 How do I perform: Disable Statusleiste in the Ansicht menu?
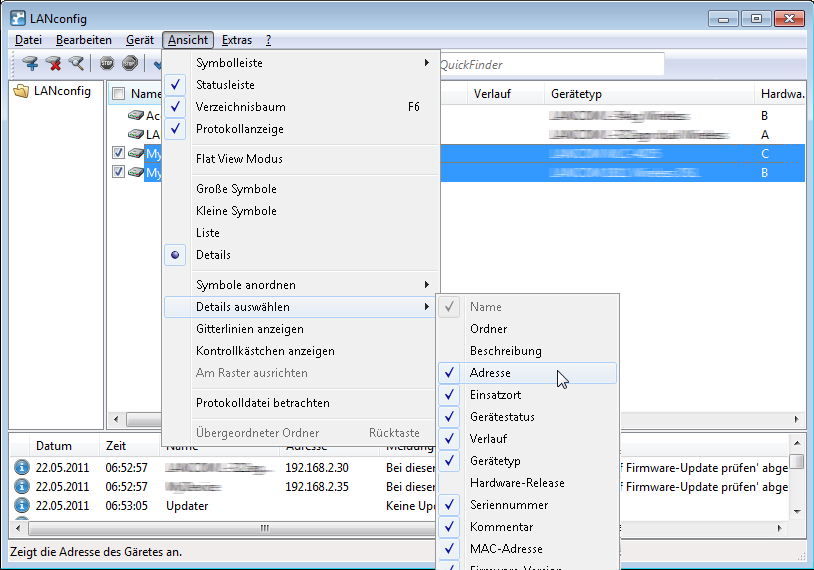(x=224, y=85)
